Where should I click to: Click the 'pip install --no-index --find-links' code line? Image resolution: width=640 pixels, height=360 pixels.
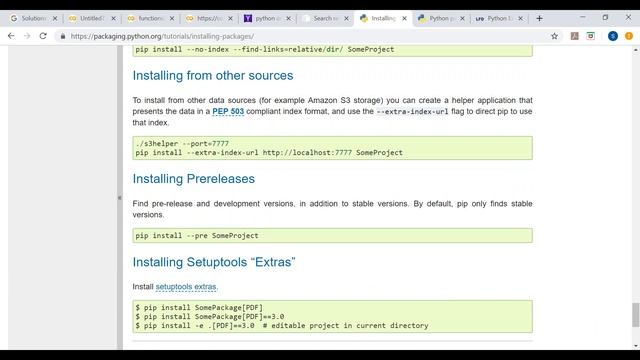265,49
